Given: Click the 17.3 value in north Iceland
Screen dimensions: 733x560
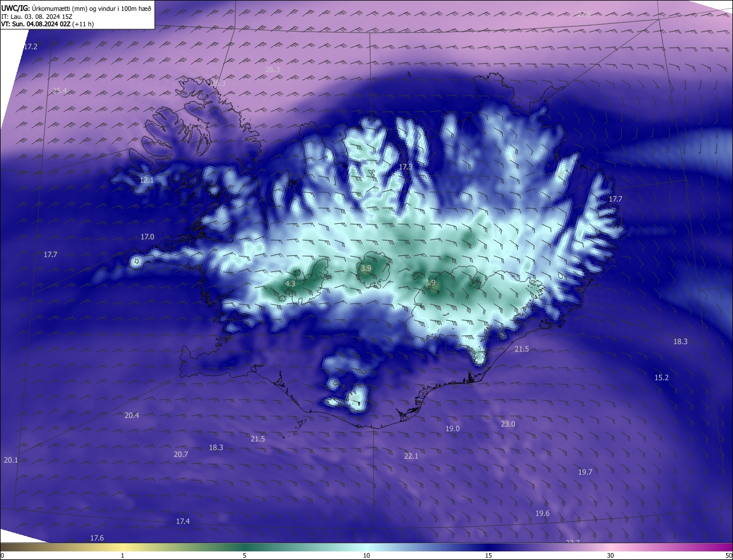Looking at the screenshot, I should 405,166.
